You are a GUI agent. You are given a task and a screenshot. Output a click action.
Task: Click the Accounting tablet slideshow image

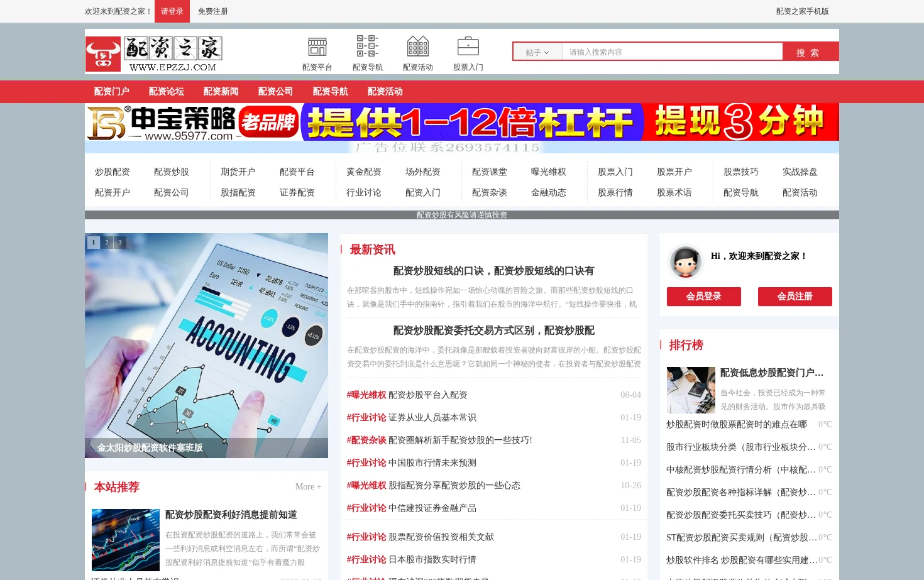click(206, 346)
